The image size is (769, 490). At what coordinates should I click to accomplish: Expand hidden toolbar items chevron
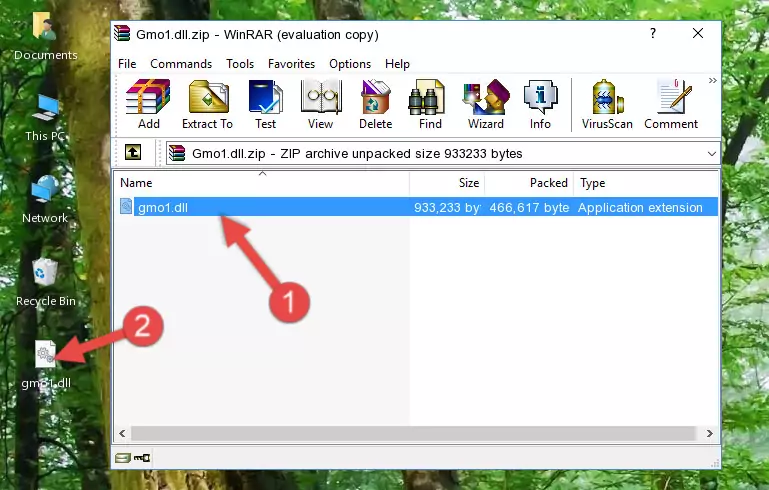click(x=713, y=80)
